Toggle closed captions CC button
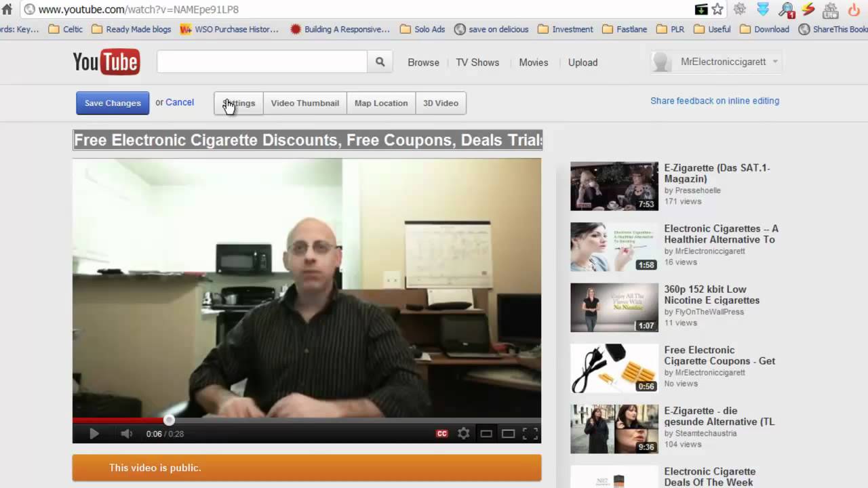Screen dimensions: 868x488 [442, 434]
